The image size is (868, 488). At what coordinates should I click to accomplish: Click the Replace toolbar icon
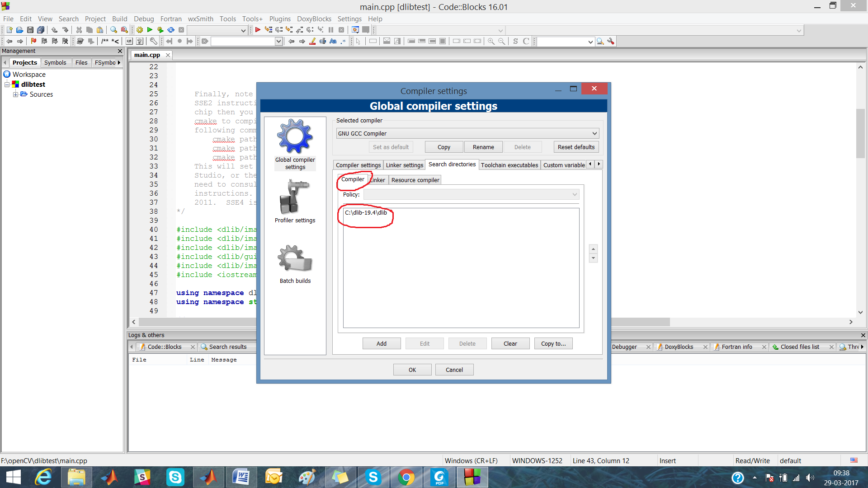click(124, 30)
